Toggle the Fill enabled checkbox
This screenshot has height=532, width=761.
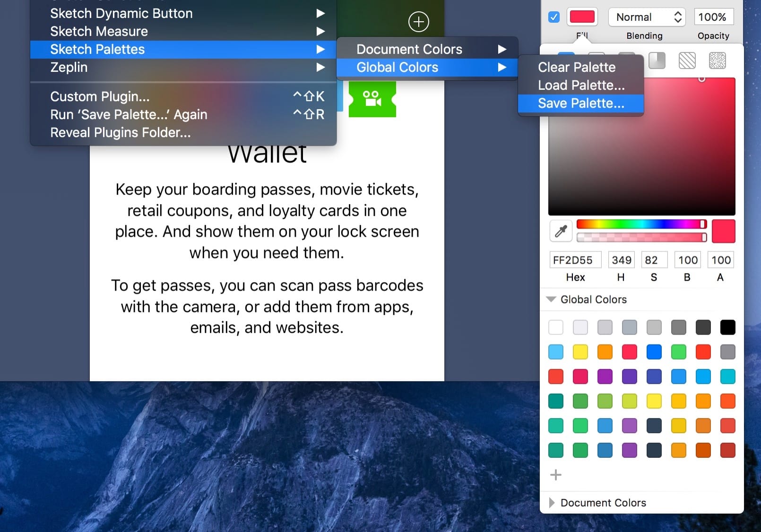point(554,17)
